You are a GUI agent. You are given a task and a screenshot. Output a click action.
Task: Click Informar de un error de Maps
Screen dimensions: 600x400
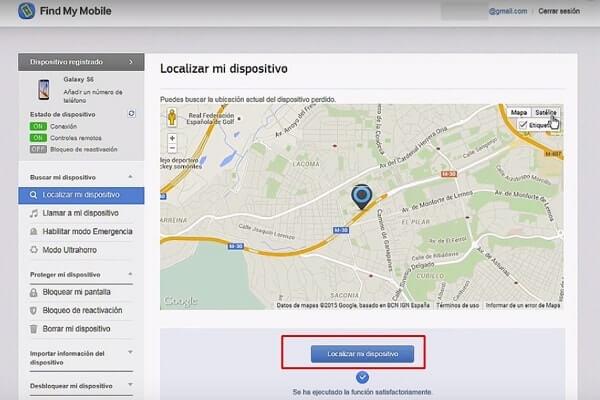click(x=522, y=305)
